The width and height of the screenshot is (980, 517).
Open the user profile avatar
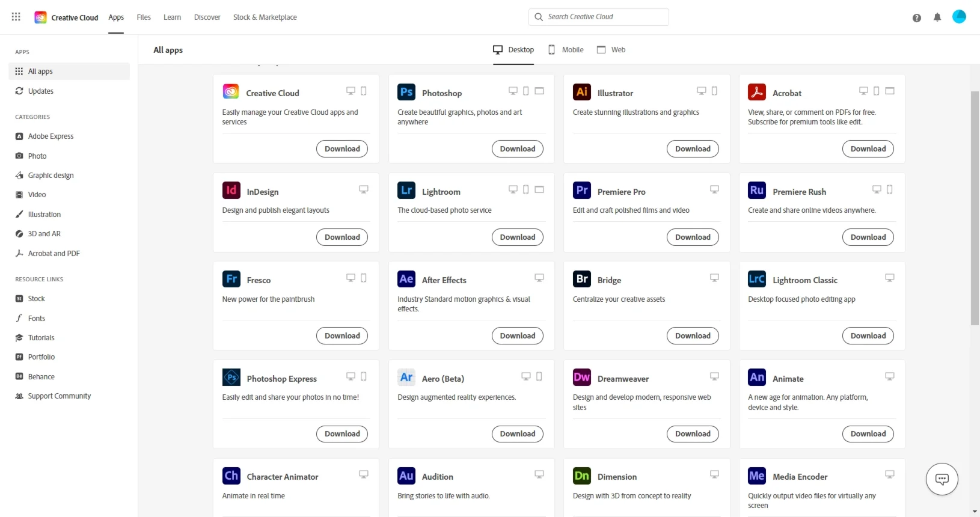959,17
